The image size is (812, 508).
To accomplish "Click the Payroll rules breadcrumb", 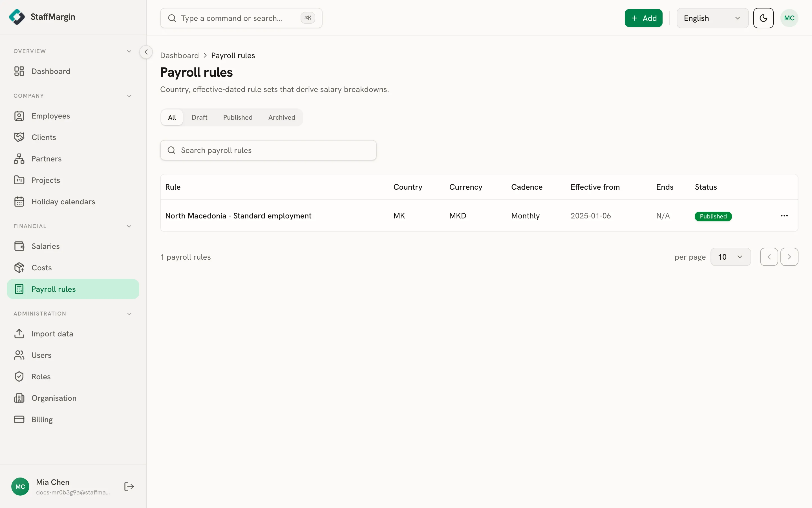I will click(x=233, y=55).
